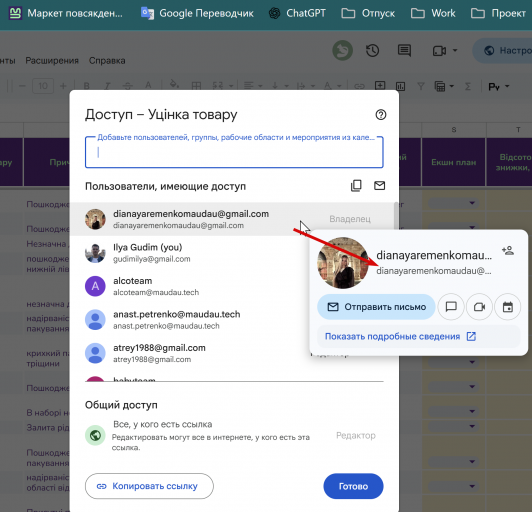The image size is (532, 512).
Task: Click Отправить письмо button
Action: click(x=376, y=307)
